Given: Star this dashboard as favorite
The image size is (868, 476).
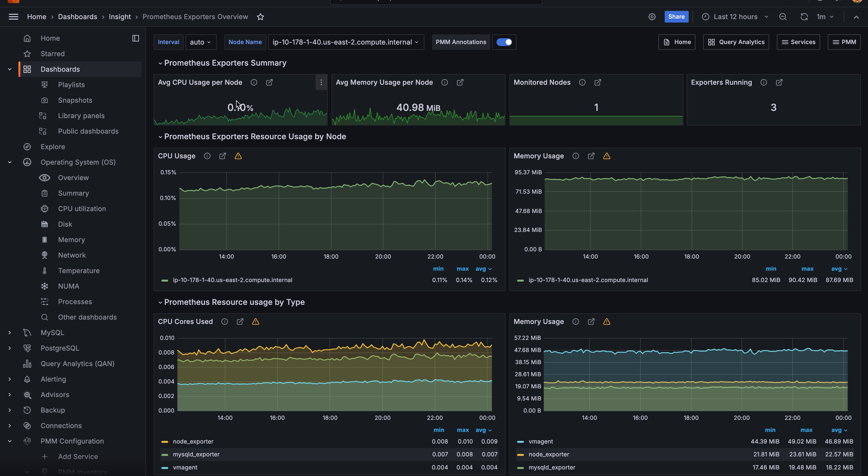Looking at the screenshot, I should (x=260, y=17).
